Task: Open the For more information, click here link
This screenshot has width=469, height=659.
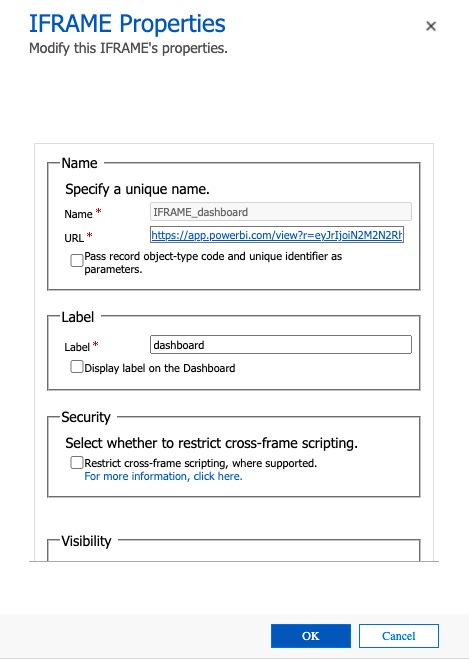Action: (163, 476)
